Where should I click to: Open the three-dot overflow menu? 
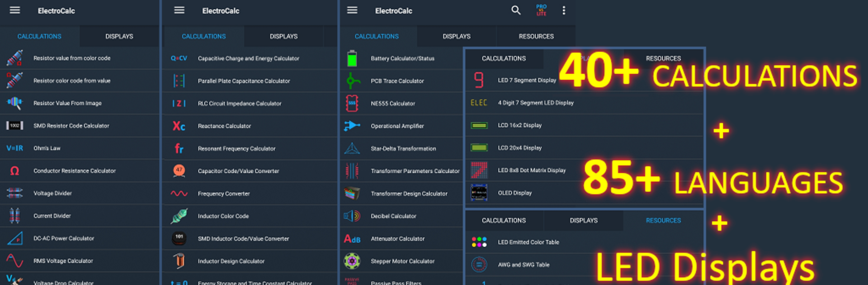click(x=563, y=10)
